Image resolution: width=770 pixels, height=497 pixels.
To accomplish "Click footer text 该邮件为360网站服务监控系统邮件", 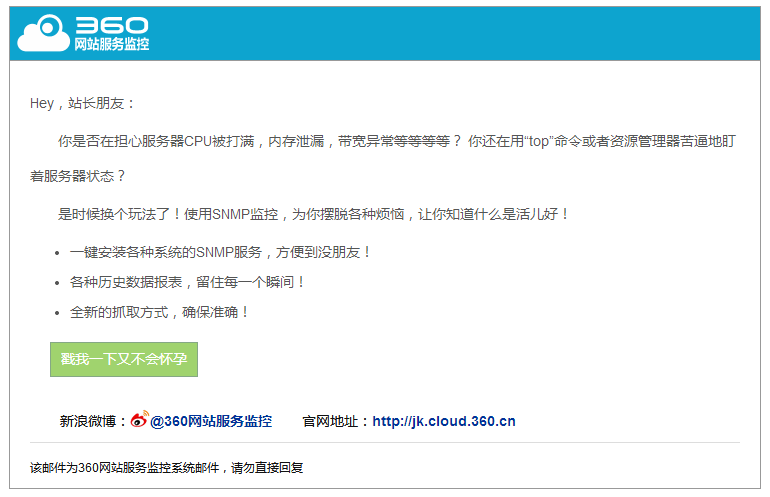I will pyautogui.click(x=166, y=468).
